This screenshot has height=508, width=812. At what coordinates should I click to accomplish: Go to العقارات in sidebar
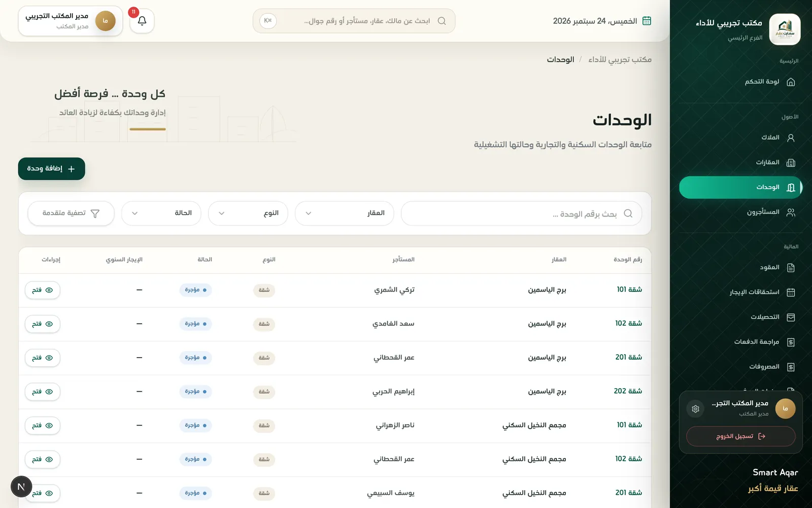click(x=740, y=163)
